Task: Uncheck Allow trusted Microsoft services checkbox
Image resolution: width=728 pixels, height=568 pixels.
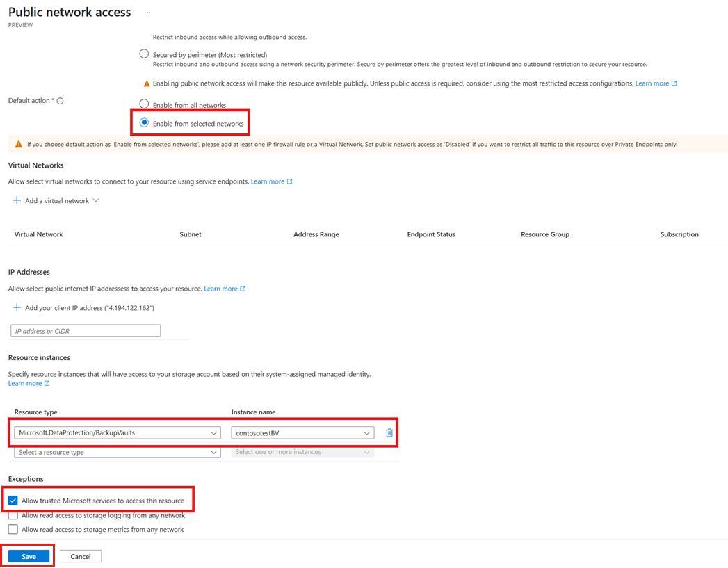Action: tap(13, 501)
